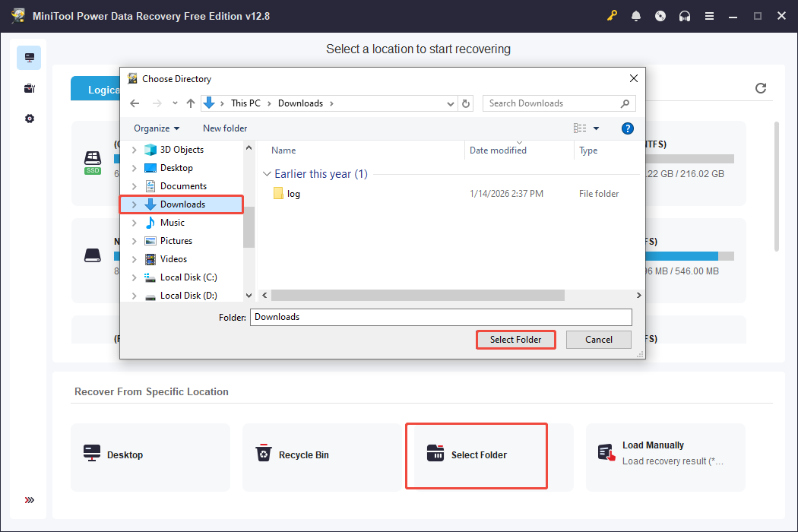Image resolution: width=798 pixels, height=532 pixels.
Task: Go back with the dialog back arrow
Action: coord(135,103)
